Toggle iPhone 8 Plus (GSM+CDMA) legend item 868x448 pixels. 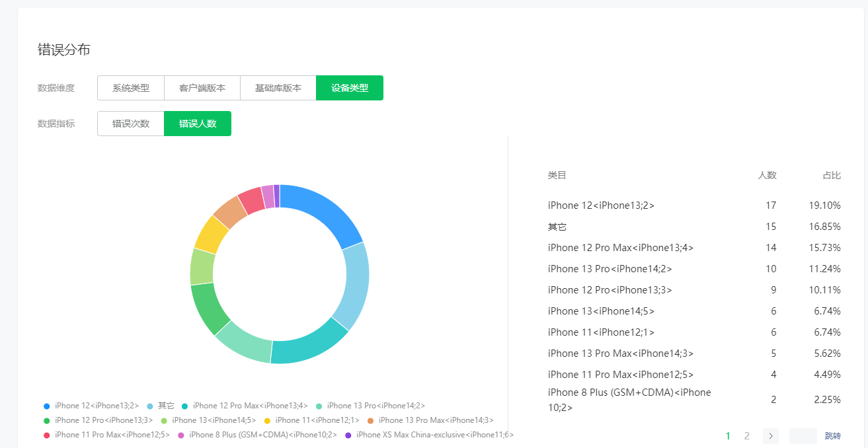pos(257,435)
